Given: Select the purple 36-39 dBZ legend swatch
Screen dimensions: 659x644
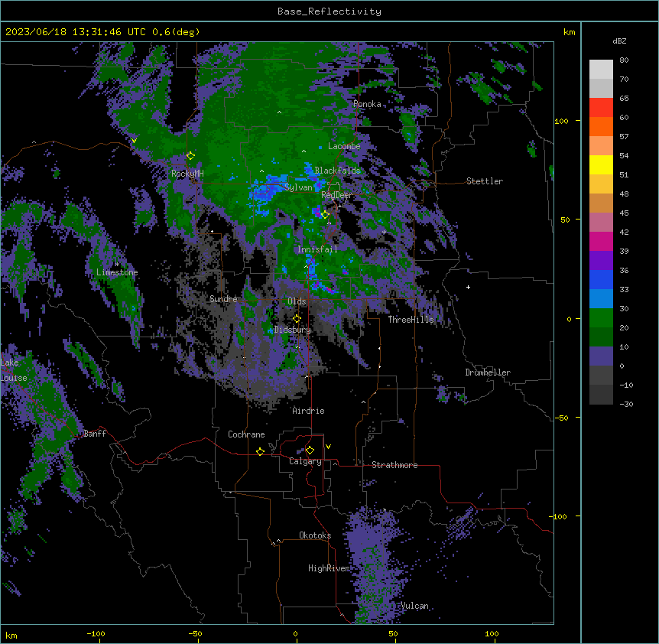Looking at the screenshot, I should point(601,261).
